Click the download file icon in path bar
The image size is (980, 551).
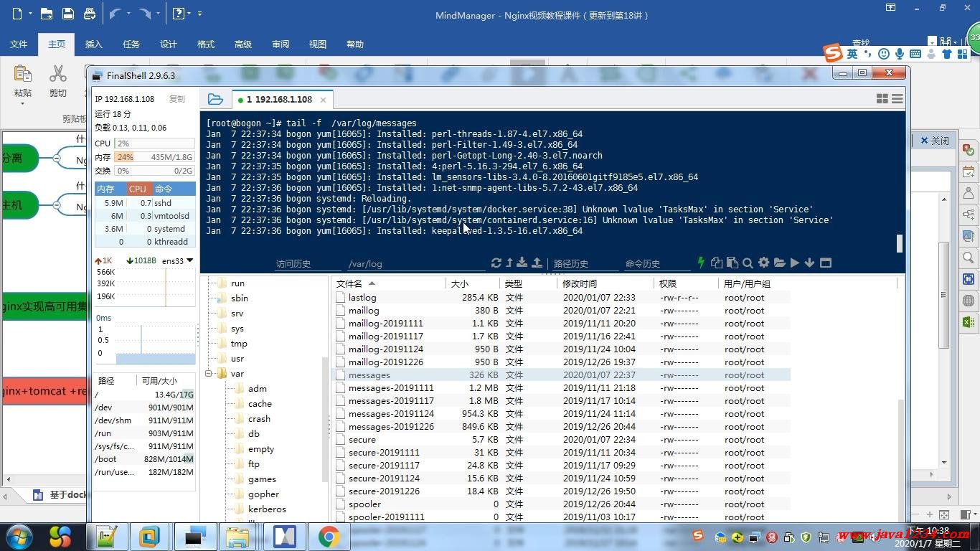tap(522, 263)
